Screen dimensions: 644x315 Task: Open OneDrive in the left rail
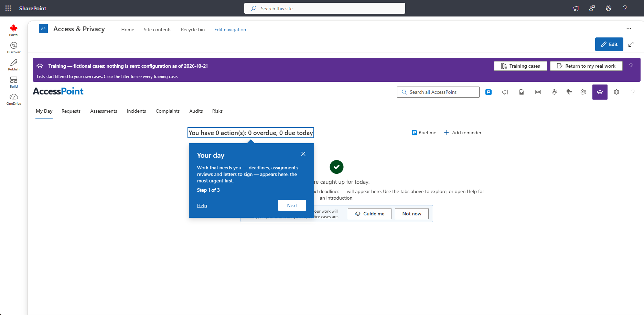14,99
